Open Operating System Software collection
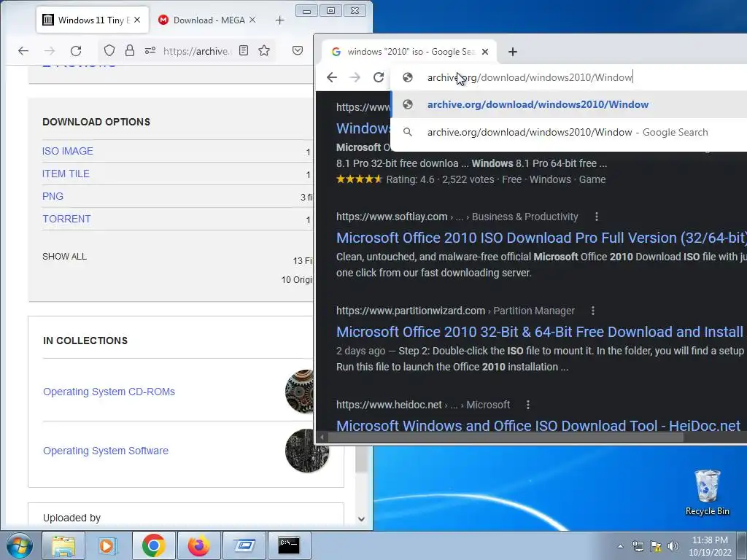 [105, 451]
